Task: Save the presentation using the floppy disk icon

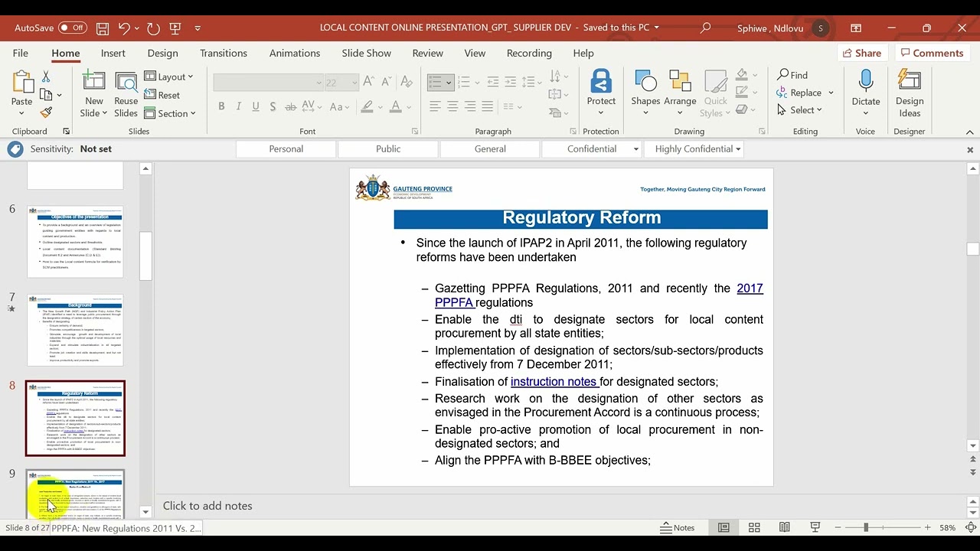Action: tap(103, 28)
